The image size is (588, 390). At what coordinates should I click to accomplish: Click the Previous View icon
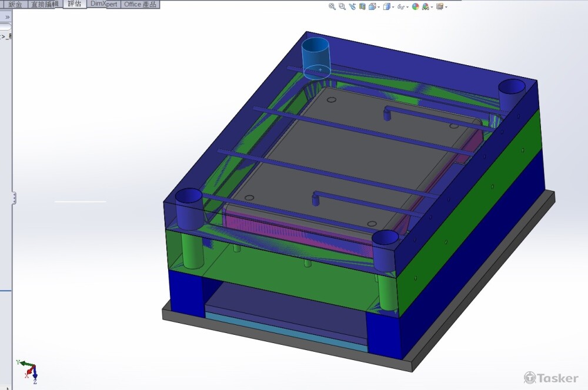352,6
